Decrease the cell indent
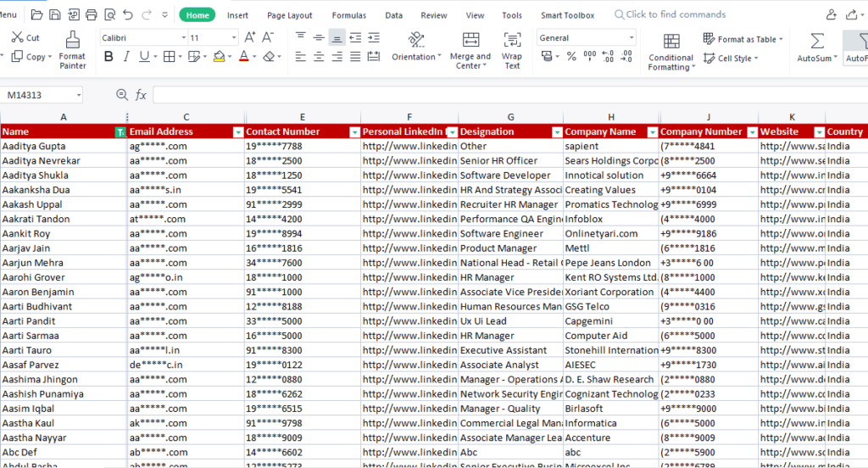 coord(355,37)
